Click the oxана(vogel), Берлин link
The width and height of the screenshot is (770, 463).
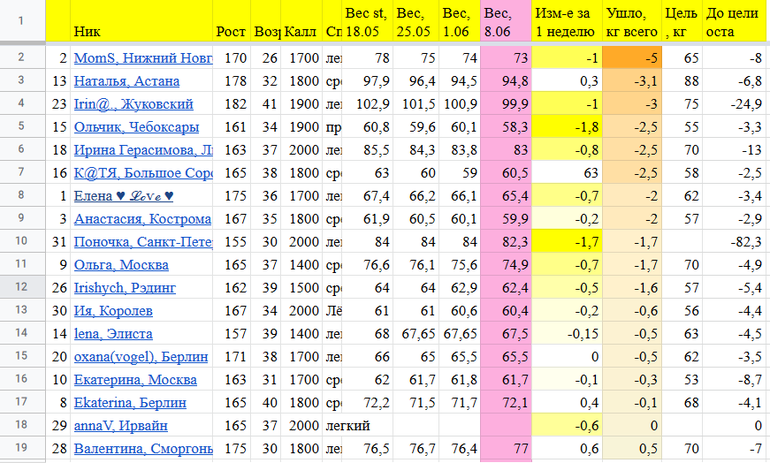tap(138, 357)
